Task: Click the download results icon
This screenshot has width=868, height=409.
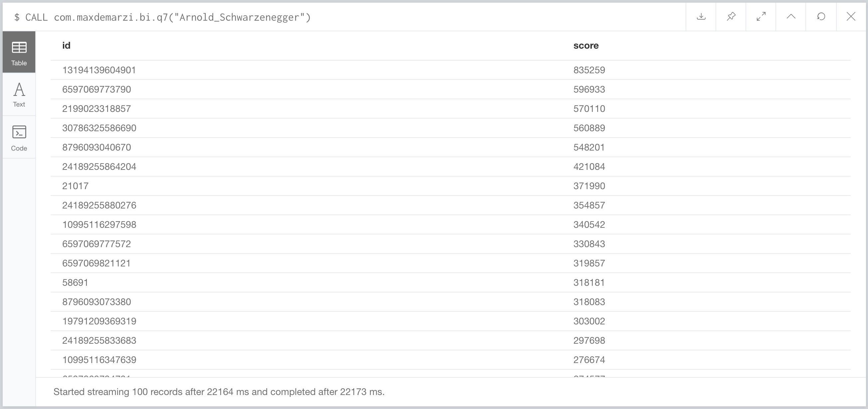Action: 701,17
